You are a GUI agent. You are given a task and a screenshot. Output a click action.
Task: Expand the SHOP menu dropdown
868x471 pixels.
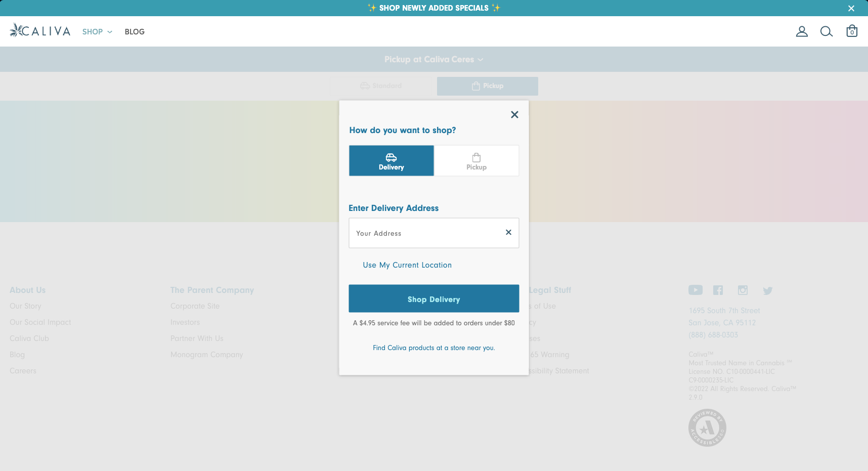click(97, 31)
